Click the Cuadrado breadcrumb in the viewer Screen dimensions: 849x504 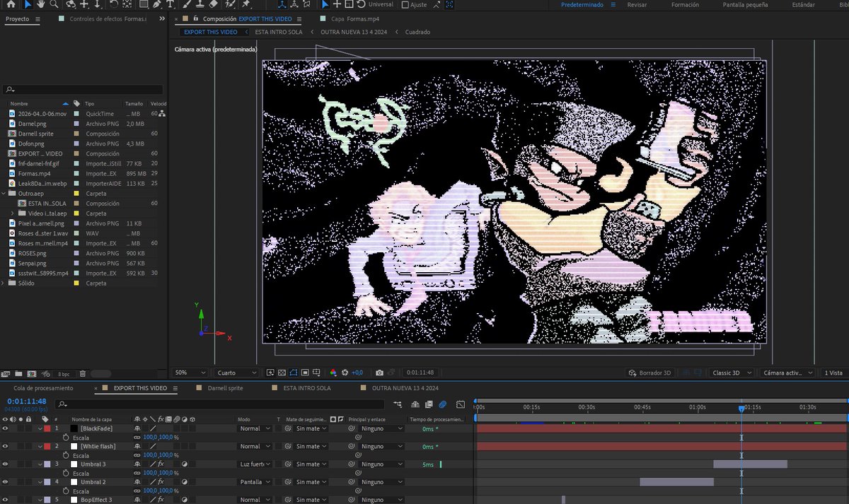(417, 32)
